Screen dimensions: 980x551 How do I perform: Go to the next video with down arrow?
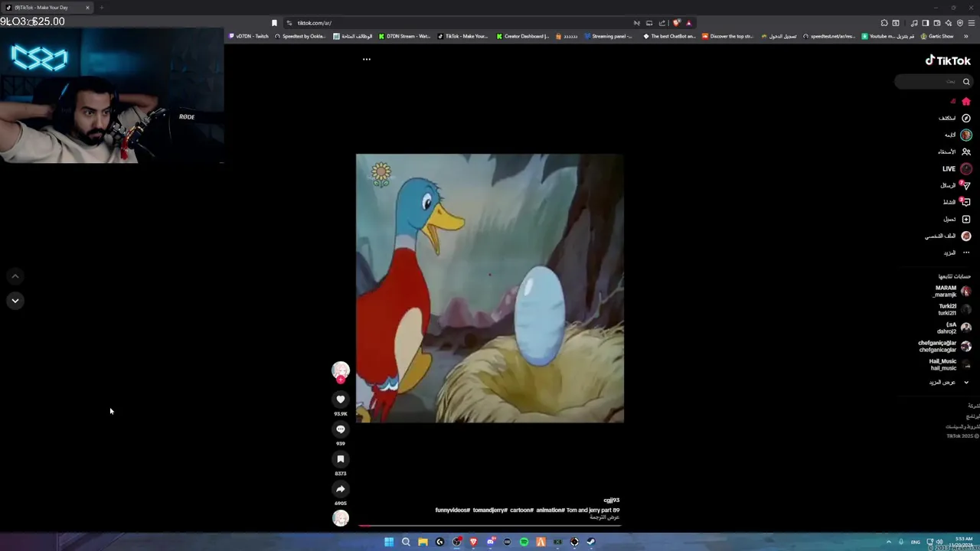coord(15,301)
